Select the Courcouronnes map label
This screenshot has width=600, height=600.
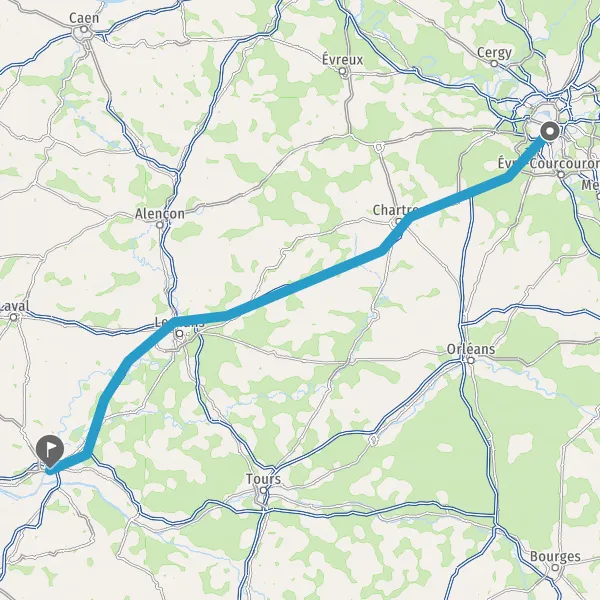coord(565,164)
